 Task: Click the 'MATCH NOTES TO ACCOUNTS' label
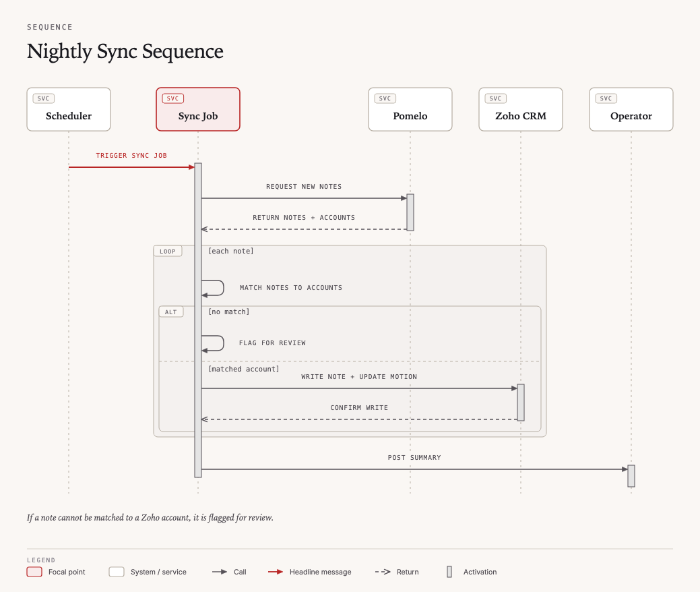tap(291, 288)
